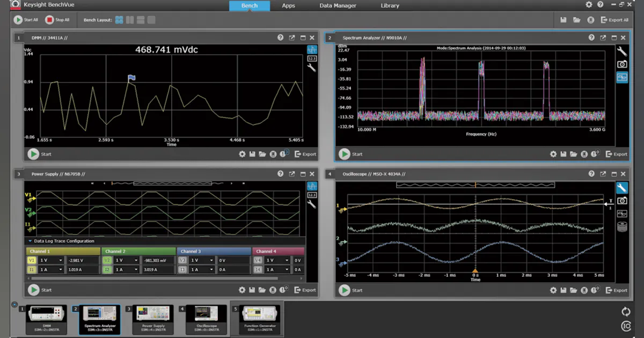Image resolution: width=644 pixels, height=338 pixels.
Task: Refresh instruments with the circular arrows icon
Action: (626, 312)
